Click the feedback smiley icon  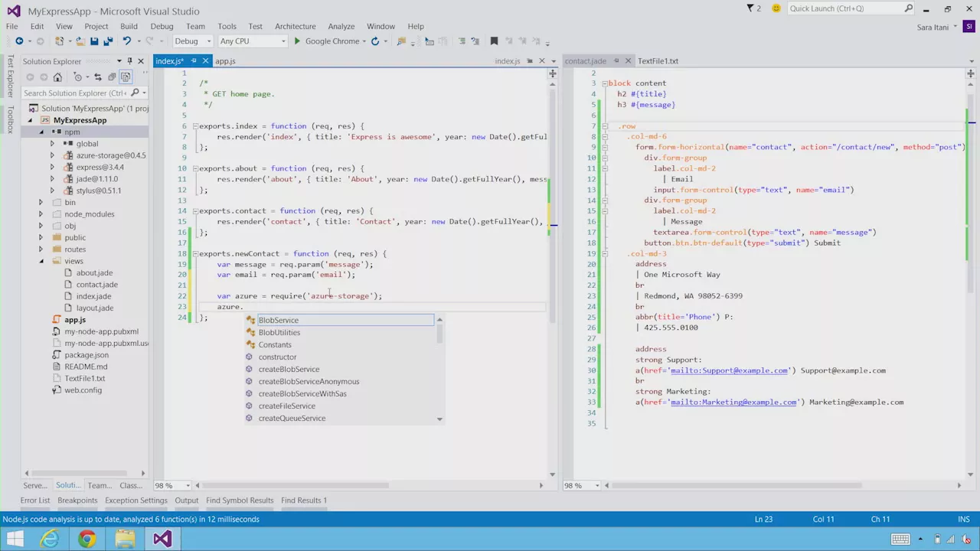tap(776, 8)
